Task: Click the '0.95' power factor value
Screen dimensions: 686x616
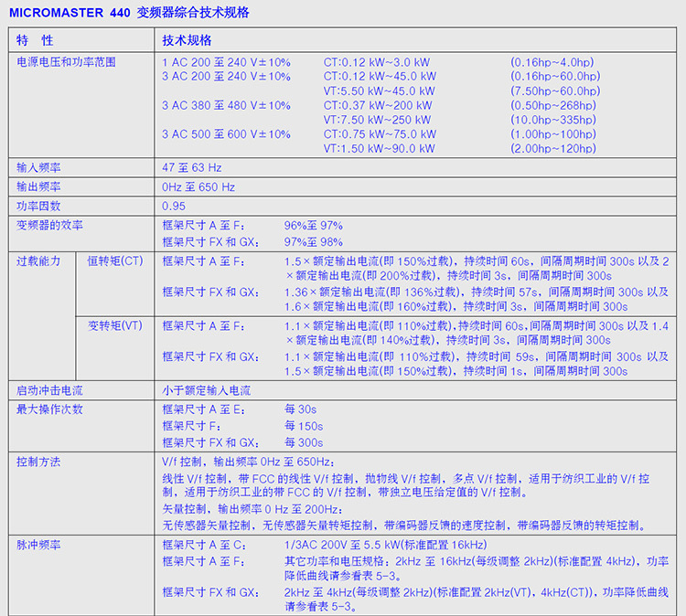Action: click(x=174, y=206)
